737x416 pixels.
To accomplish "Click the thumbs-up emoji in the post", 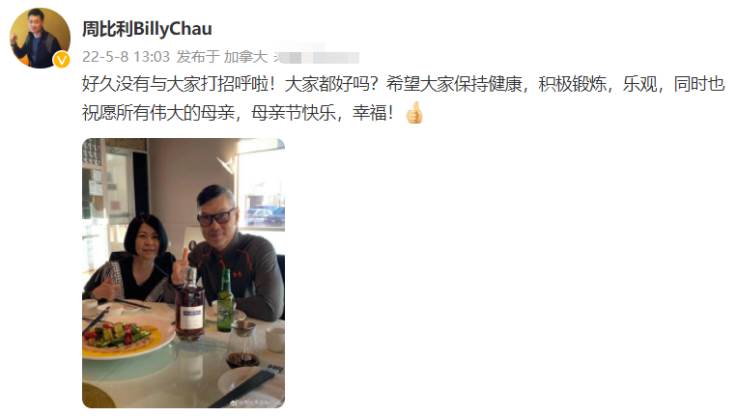I will 415,112.
